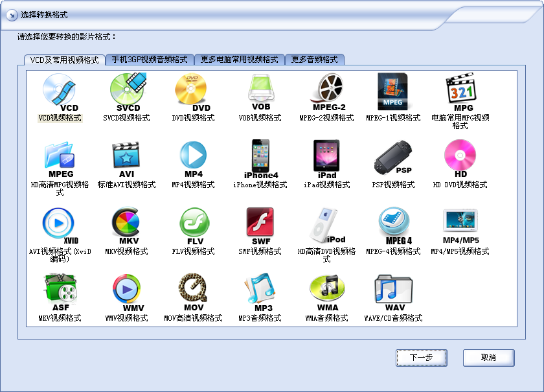Open the 更多音频格式 tab
This screenshot has height=392, width=544.
tap(314, 60)
